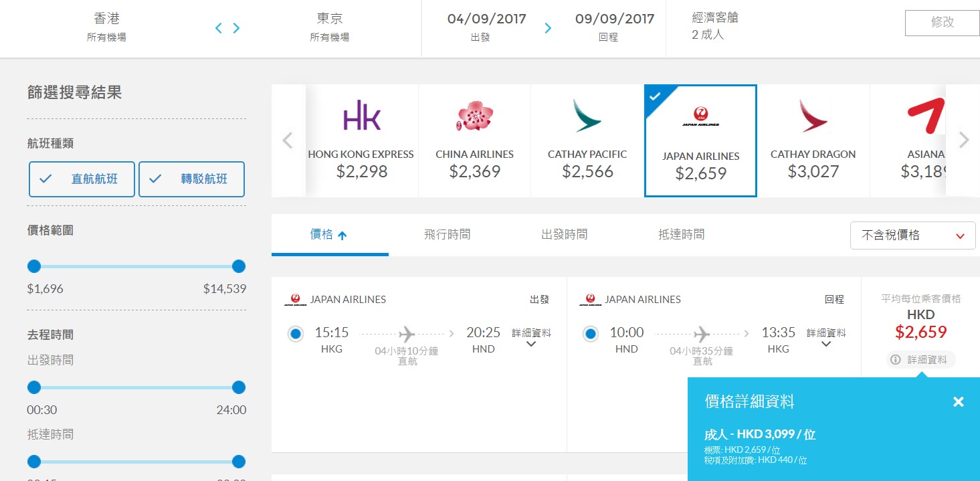Expand 詳細資料 for the outbound flight
Screen dimensions: 980x481
(531, 338)
